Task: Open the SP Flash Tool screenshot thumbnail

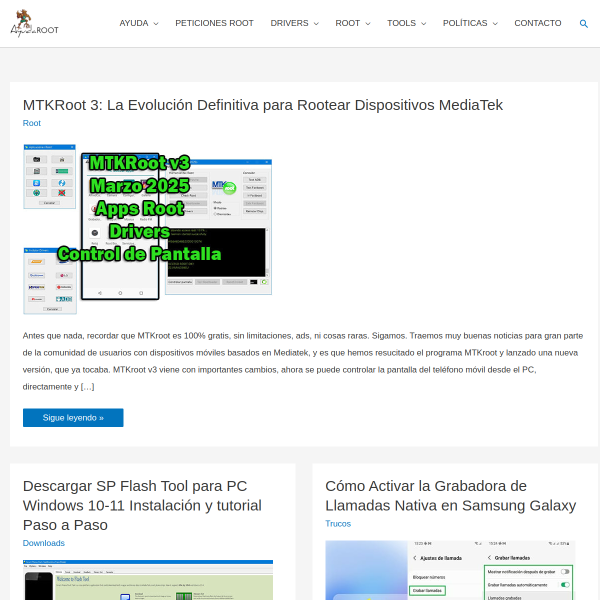Action: pos(148,580)
